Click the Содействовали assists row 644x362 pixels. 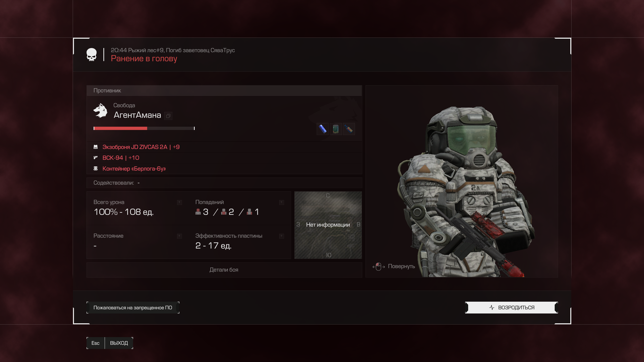[x=224, y=183]
